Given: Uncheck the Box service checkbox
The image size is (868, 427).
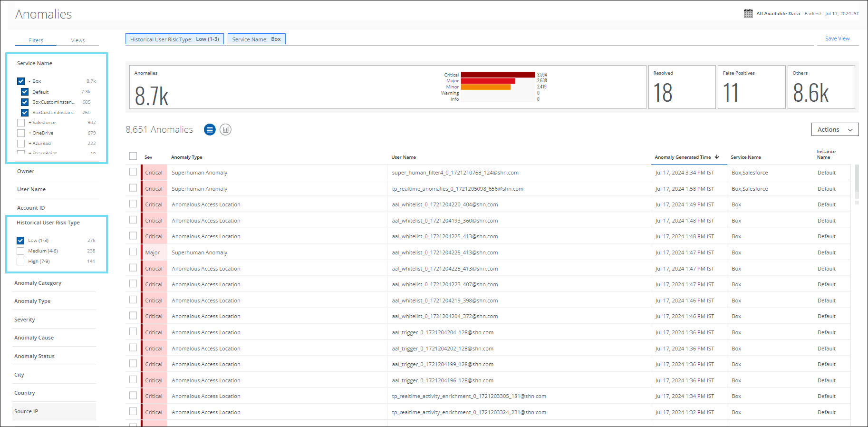Looking at the screenshot, I should click(x=21, y=81).
